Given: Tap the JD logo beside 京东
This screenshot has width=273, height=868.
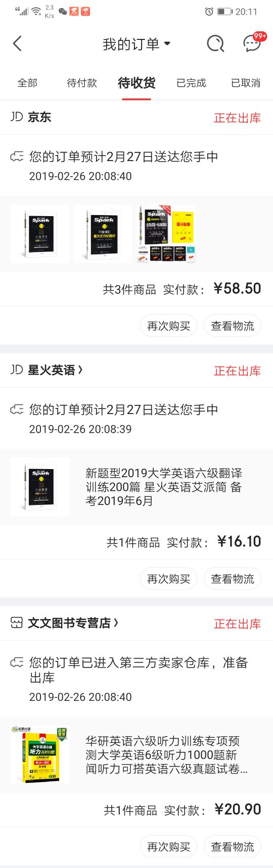Looking at the screenshot, I should 17,117.
